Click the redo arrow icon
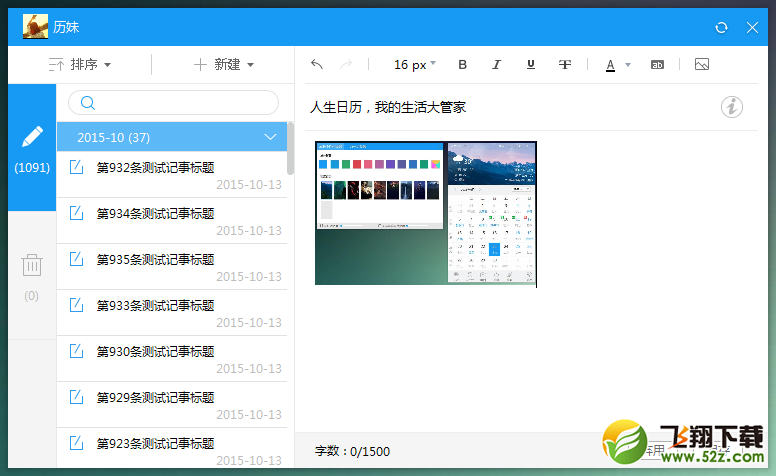 click(x=346, y=64)
